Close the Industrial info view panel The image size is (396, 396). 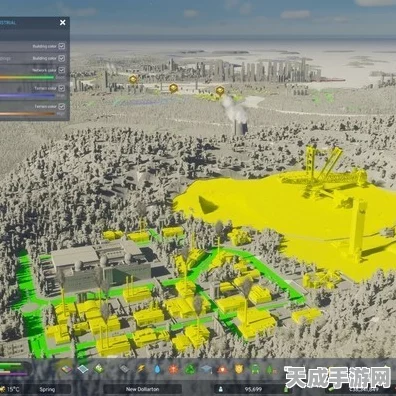[x=63, y=23]
